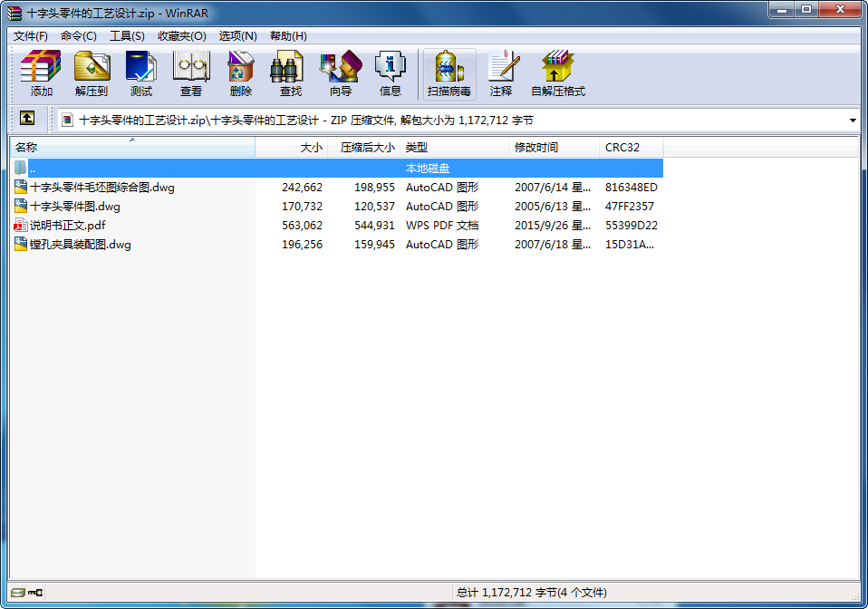Sort by CRC32 column header
The image size is (868, 609).
[632, 148]
